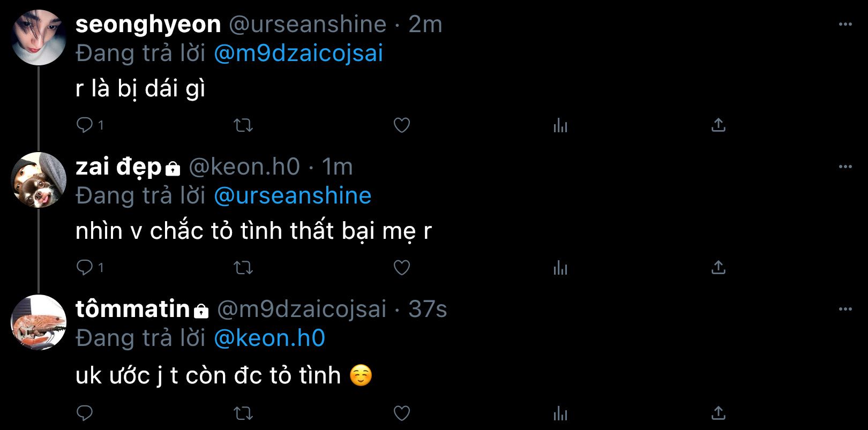The image size is (868, 430).
Task: Share tômmatin's tweet
Action: click(718, 413)
